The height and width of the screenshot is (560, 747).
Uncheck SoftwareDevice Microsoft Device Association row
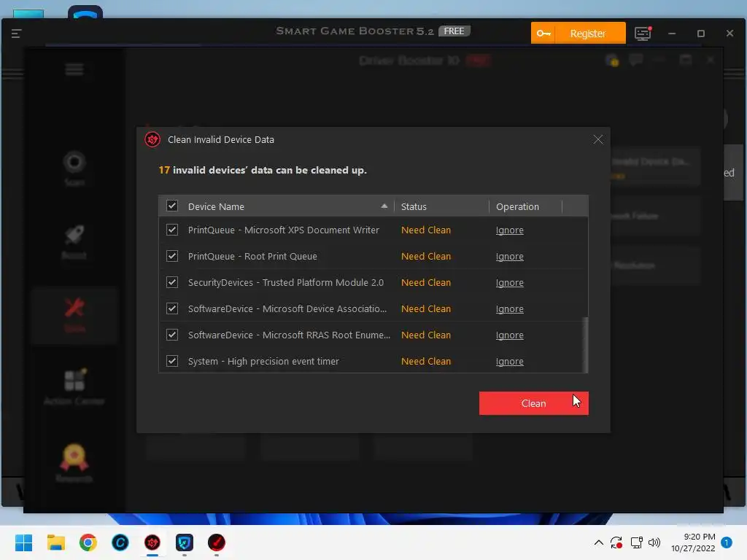[172, 308]
